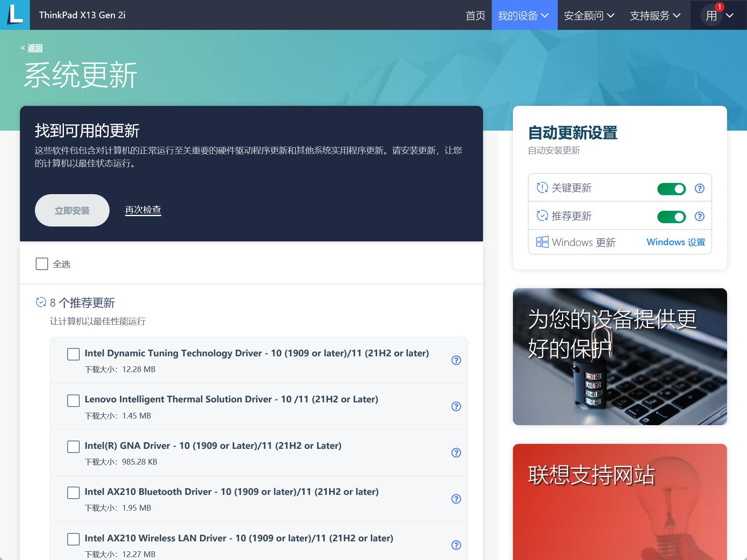
Task: Click the ThinkPad X13 Gen 2i title
Action: (82, 15)
